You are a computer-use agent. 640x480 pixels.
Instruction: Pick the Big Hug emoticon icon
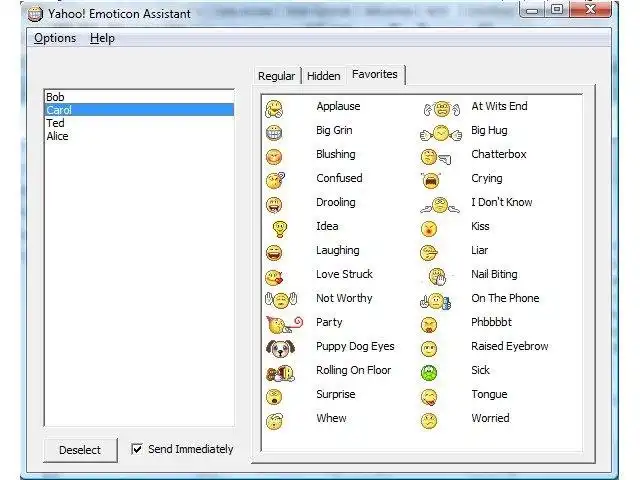(441, 133)
